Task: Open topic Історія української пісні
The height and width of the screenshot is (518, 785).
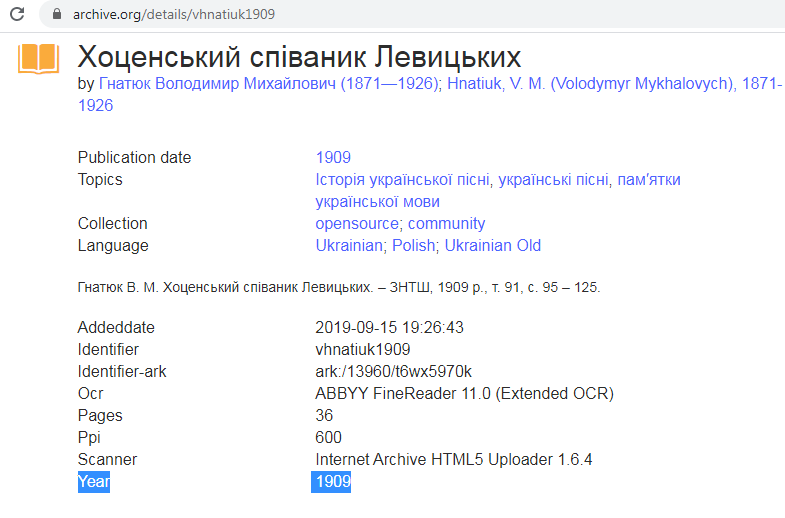Action: [x=403, y=179]
